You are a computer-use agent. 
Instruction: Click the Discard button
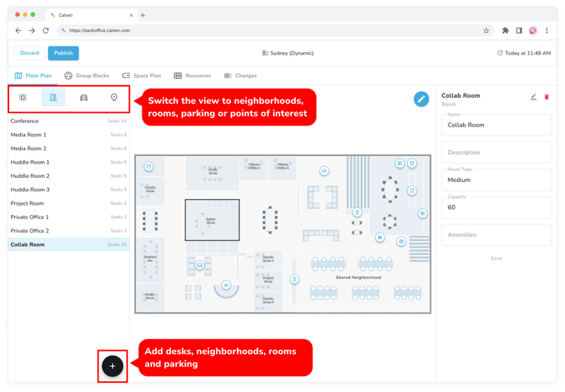pyautogui.click(x=30, y=53)
